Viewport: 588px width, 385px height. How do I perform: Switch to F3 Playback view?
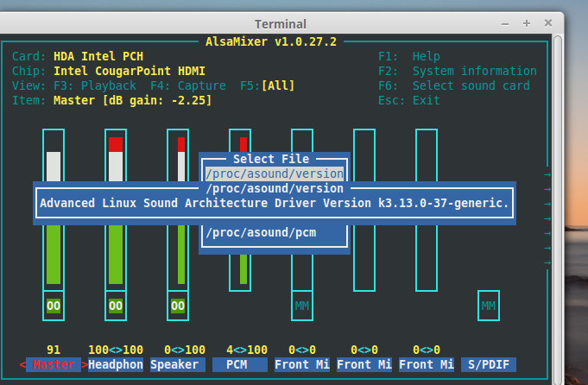[95, 85]
